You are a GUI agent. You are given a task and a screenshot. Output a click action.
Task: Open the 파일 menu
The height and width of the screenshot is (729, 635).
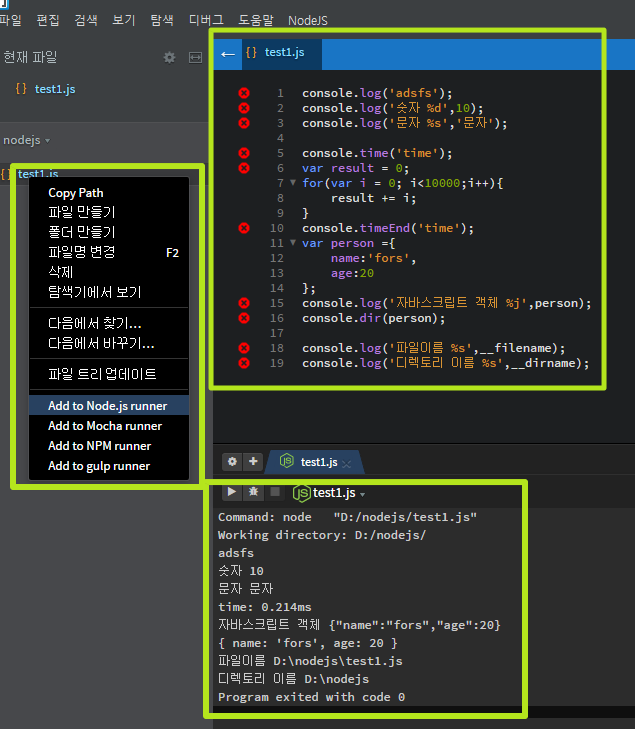tap(10, 20)
